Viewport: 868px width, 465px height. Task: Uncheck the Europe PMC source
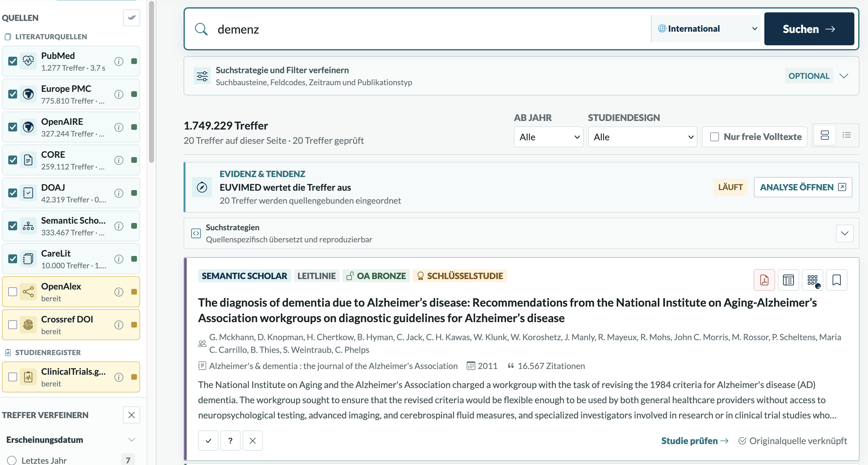(13, 94)
